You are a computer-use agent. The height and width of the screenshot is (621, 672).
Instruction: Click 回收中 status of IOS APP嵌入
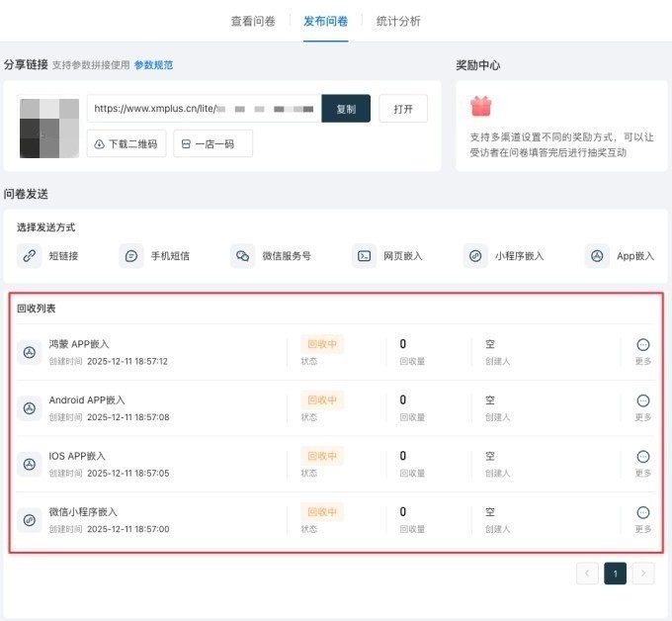pos(322,456)
